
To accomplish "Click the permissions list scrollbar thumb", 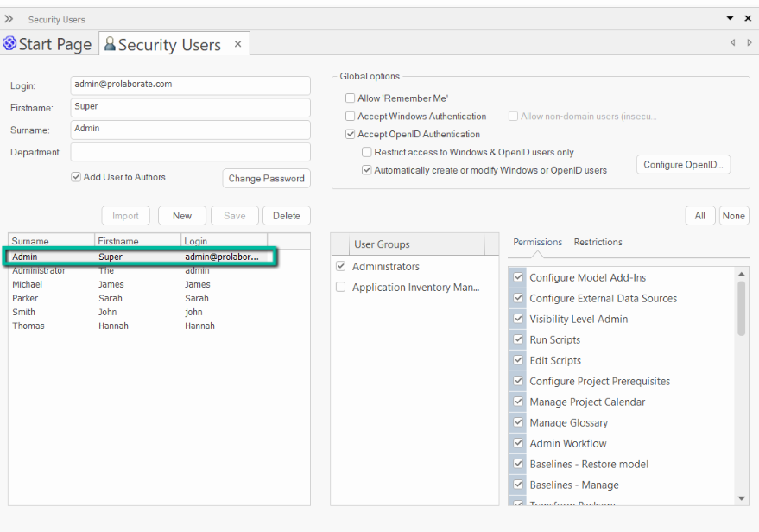I will pos(741,308).
